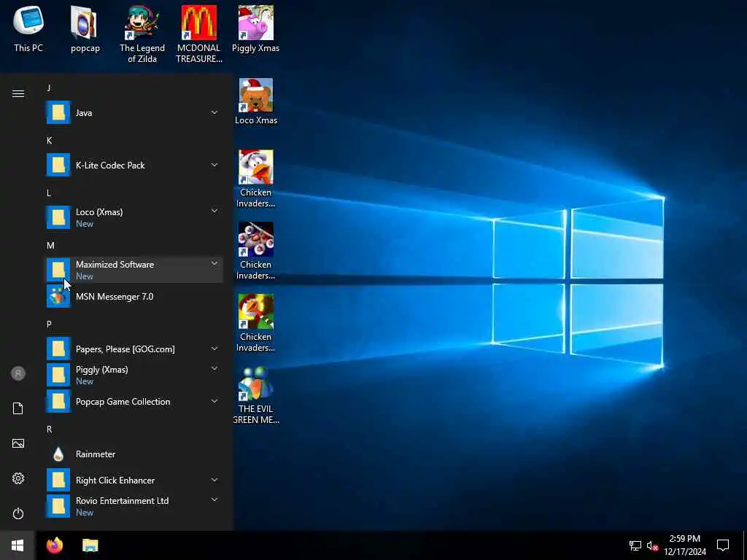Launch Rainmeter from the app list
Screen dimensions: 747x560
point(134,454)
